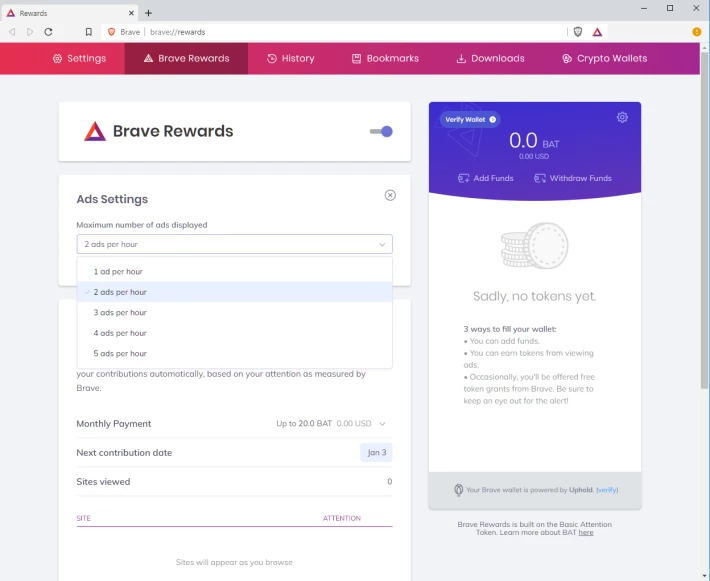Image resolution: width=710 pixels, height=581 pixels.
Task: Open the Bookmarks tab
Action: pos(385,58)
